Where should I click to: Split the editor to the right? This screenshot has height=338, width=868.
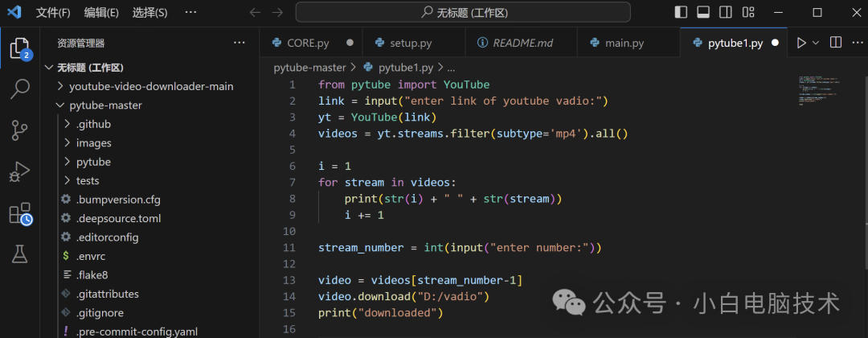(x=836, y=43)
